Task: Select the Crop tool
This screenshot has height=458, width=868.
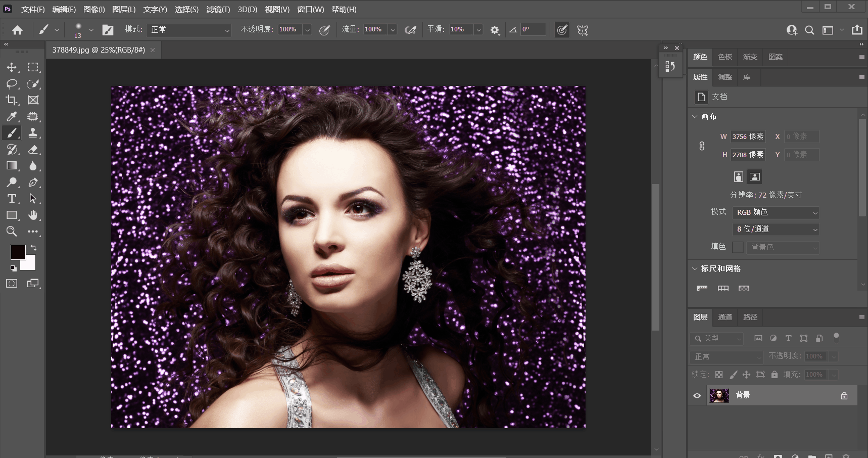Action: click(12, 100)
